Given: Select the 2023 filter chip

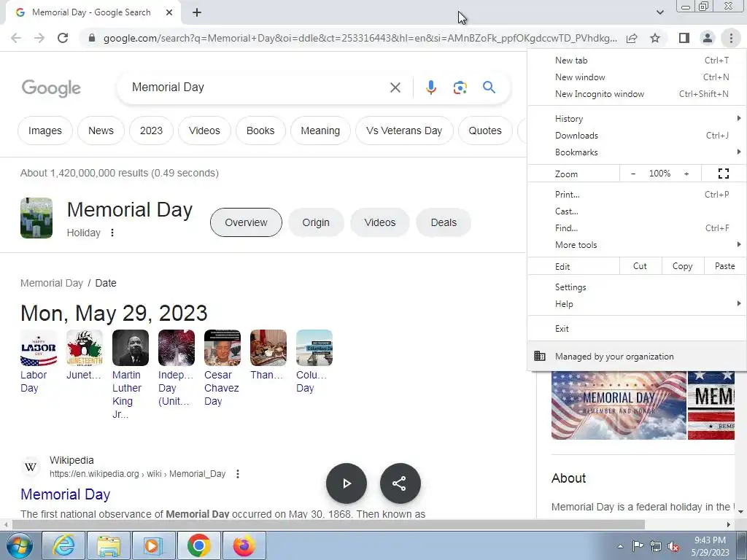Looking at the screenshot, I should [151, 131].
